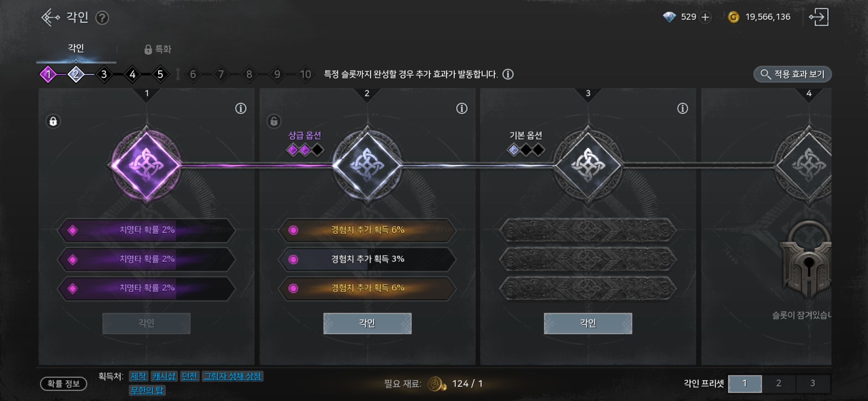Open the info icon on slot 1 panel
The image size is (868, 401).
[241, 108]
